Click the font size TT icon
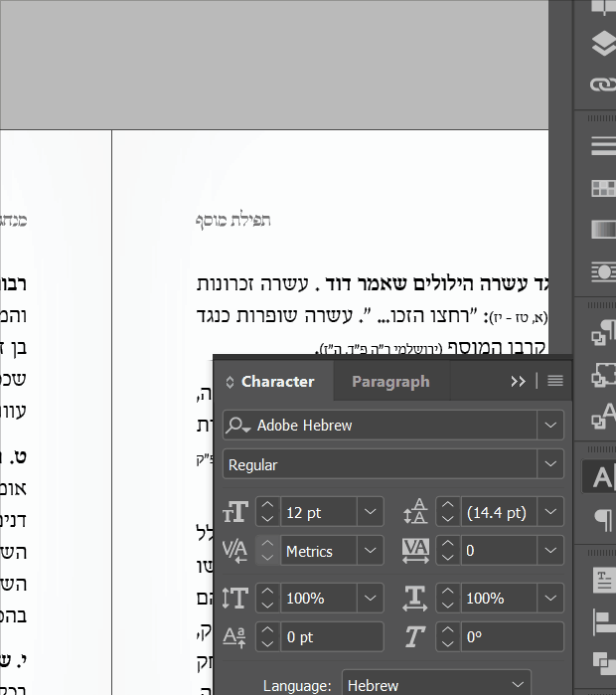 [235, 512]
